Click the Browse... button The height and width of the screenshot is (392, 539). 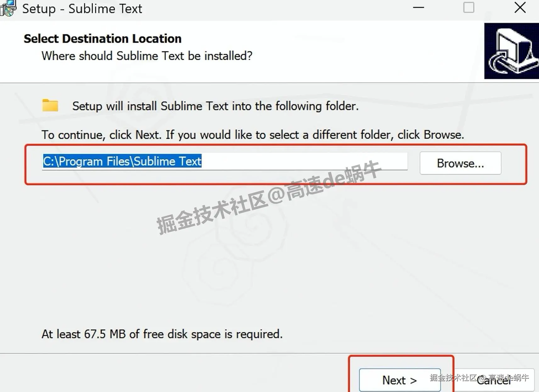460,163
